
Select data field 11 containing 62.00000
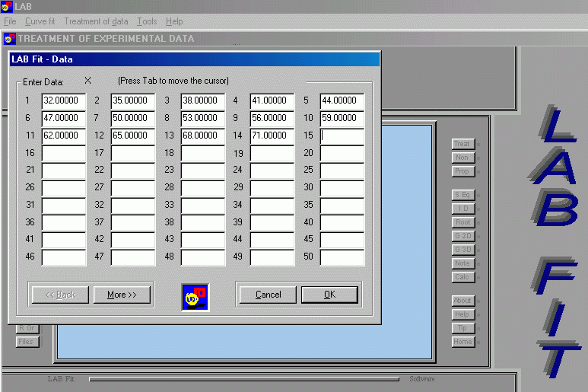[x=64, y=135]
